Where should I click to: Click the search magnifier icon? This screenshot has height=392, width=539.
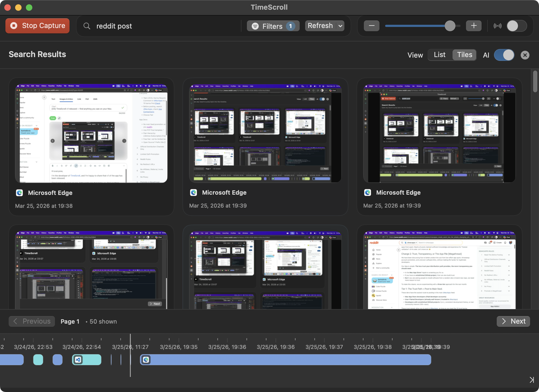click(87, 26)
